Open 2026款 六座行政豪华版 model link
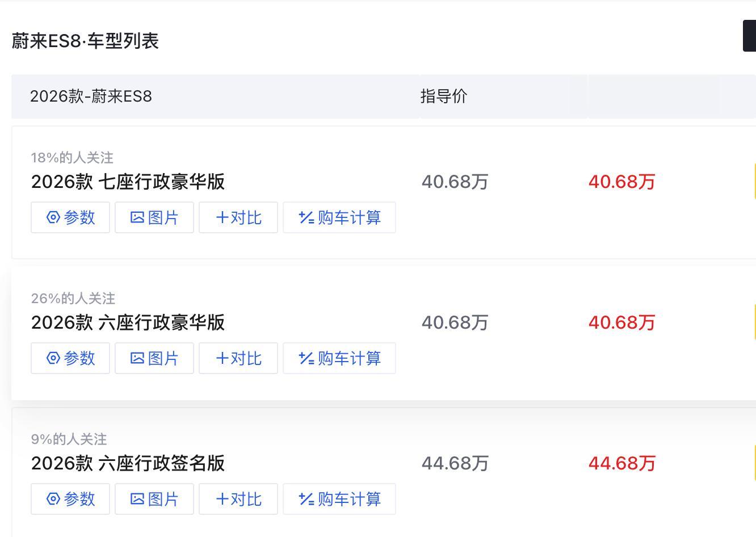The height and width of the screenshot is (537, 756). (x=128, y=322)
